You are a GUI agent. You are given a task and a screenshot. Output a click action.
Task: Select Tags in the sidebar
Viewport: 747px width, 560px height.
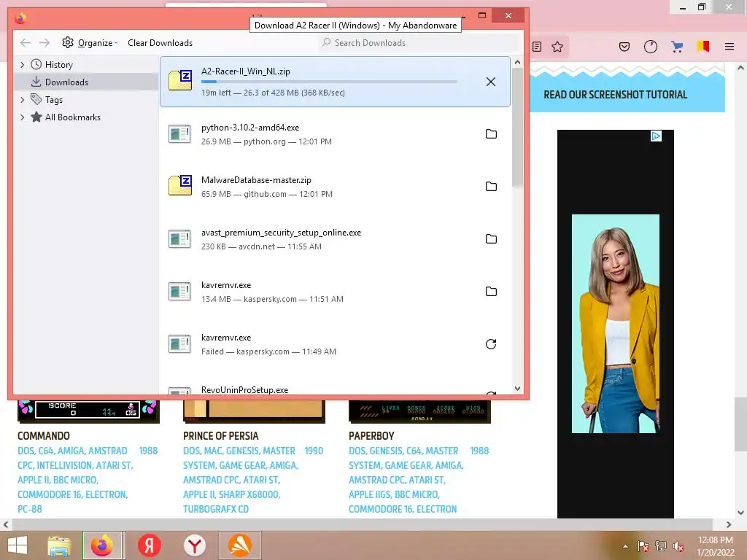pos(53,100)
